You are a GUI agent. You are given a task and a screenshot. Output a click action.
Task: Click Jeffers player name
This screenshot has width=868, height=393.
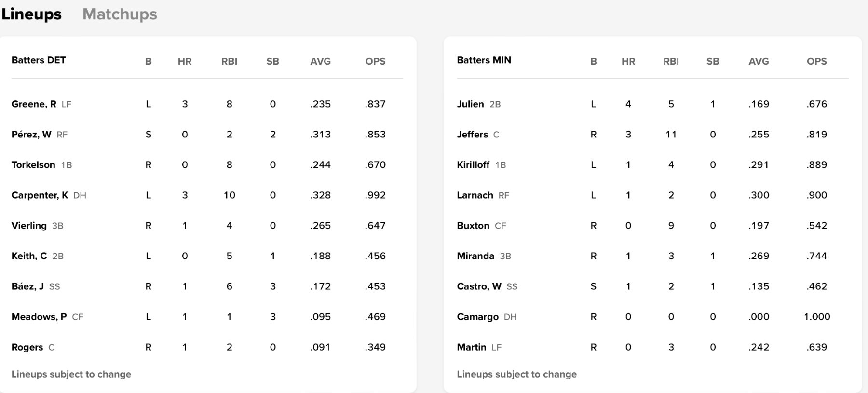[x=472, y=135]
